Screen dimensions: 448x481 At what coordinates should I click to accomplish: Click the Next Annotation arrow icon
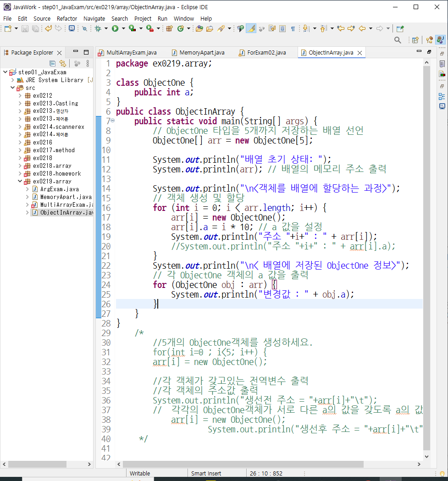[306, 28]
